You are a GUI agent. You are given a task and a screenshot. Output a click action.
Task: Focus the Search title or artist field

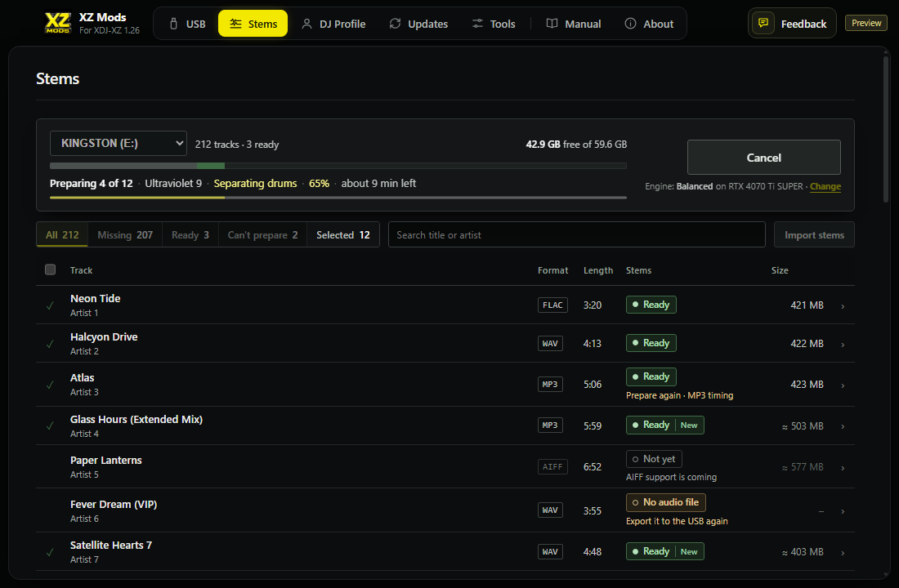[x=577, y=235]
